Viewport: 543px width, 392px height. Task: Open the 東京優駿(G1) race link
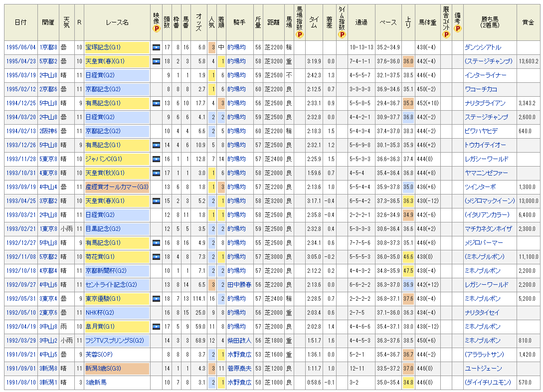[103, 299]
